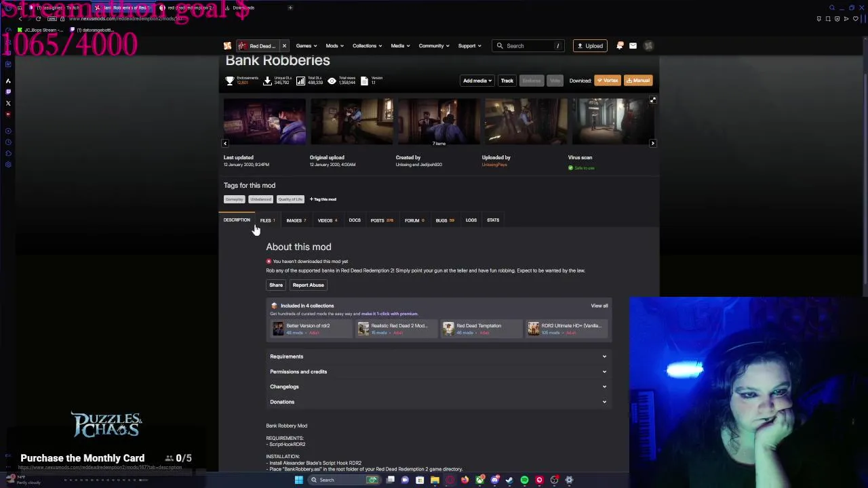868x488 pixels.
Task: Open Spotify from the taskbar
Action: tap(524, 480)
